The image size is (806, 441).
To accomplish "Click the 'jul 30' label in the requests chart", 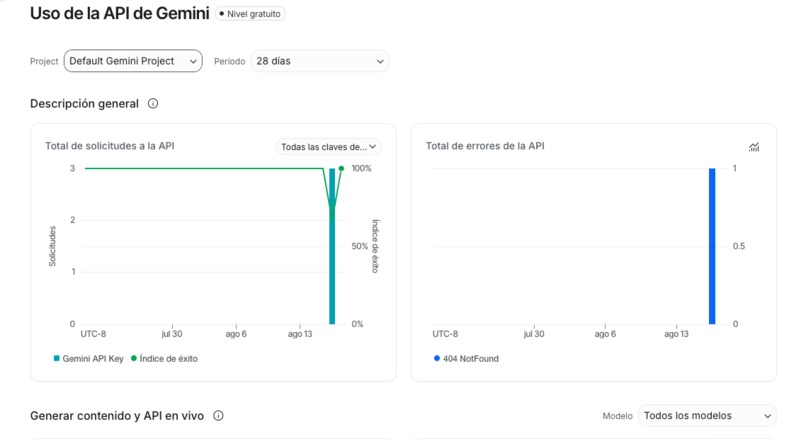I will click(x=172, y=334).
